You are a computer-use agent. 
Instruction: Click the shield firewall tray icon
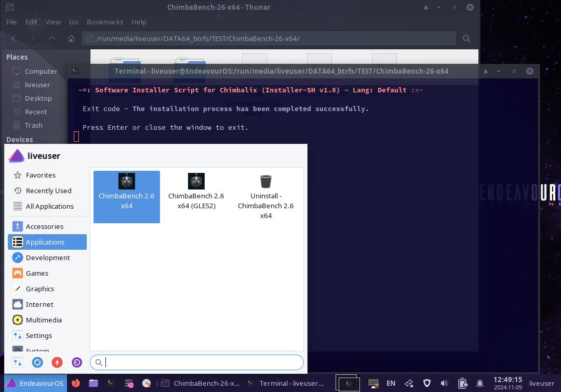pos(427,383)
